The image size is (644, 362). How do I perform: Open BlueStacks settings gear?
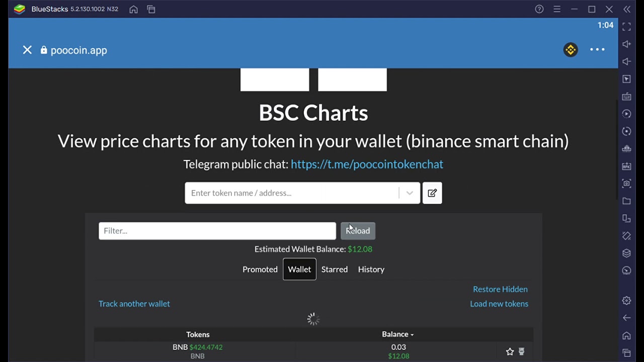[626, 301]
